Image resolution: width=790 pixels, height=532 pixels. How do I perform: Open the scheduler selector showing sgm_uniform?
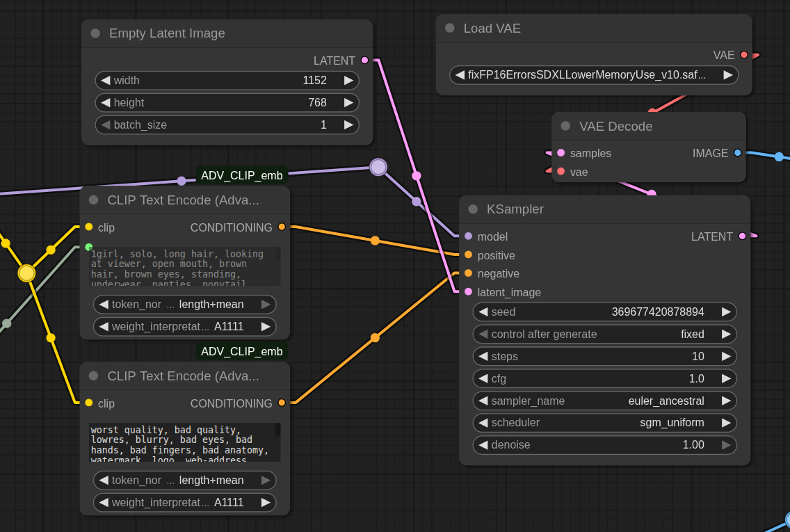(604, 423)
